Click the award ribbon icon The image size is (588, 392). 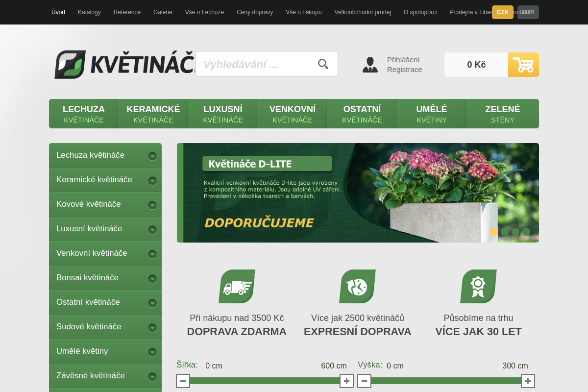pyautogui.click(x=478, y=286)
